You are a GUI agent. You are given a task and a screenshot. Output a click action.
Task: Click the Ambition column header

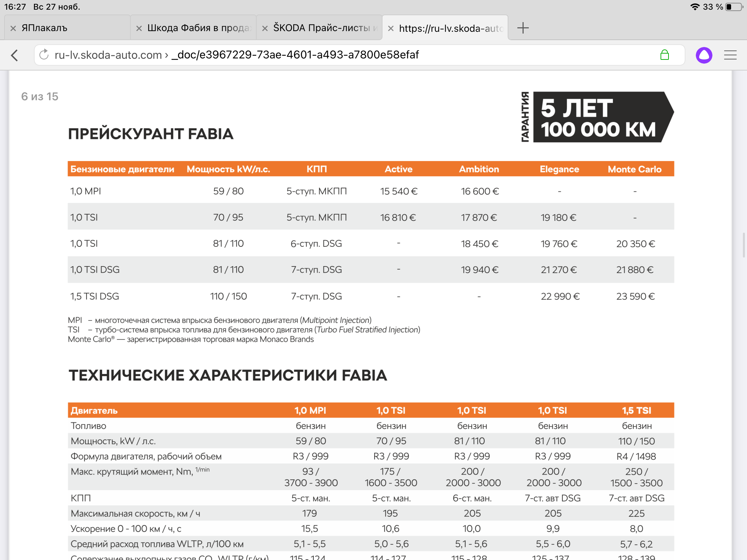tap(479, 169)
